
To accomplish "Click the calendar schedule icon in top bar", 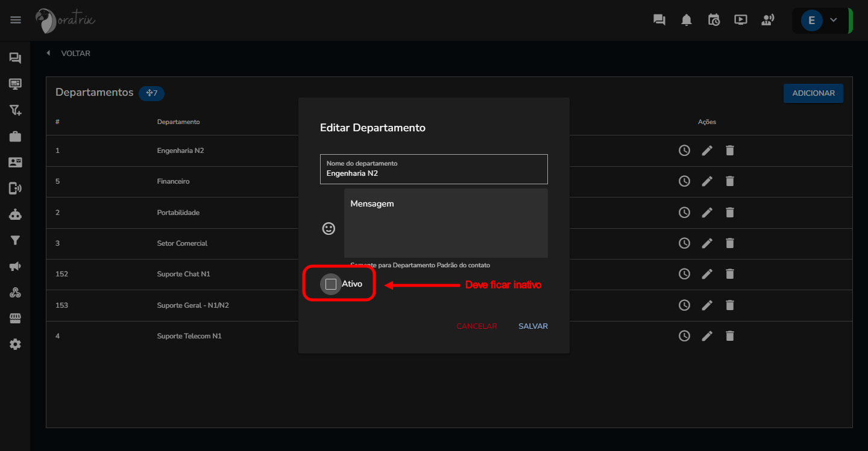I will [x=714, y=20].
